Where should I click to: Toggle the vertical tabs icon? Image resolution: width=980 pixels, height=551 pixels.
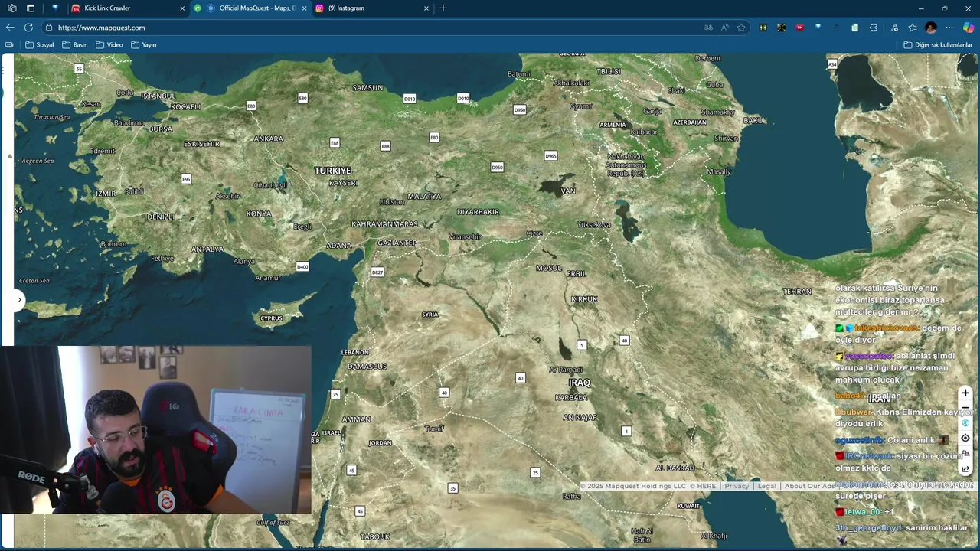pyautogui.click(x=31, y=8)
